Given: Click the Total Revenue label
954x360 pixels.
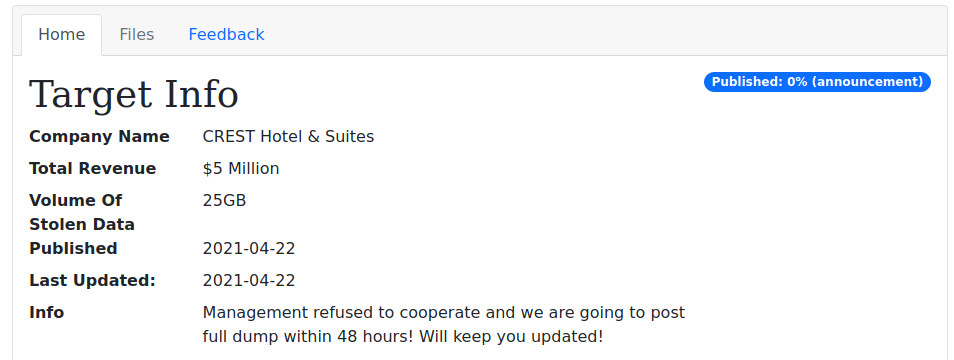Looking at the screenshot, I should pyautogui.click(x=92, y=168).
